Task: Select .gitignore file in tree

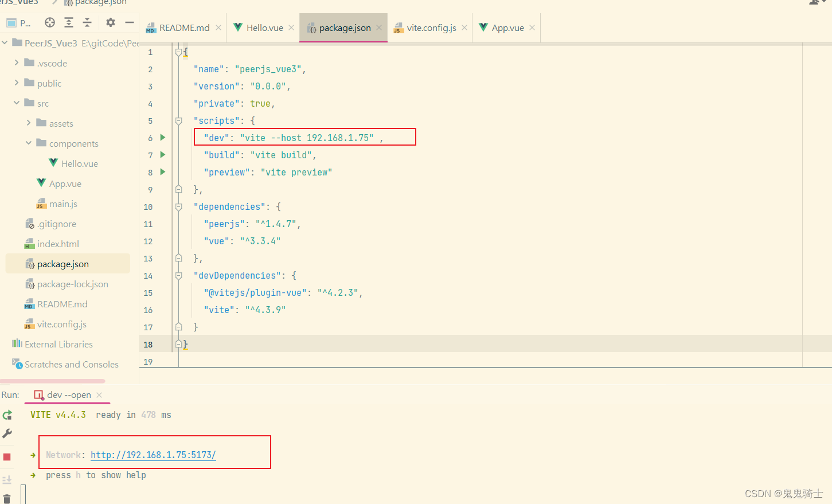Action: [x=50, y=224]
